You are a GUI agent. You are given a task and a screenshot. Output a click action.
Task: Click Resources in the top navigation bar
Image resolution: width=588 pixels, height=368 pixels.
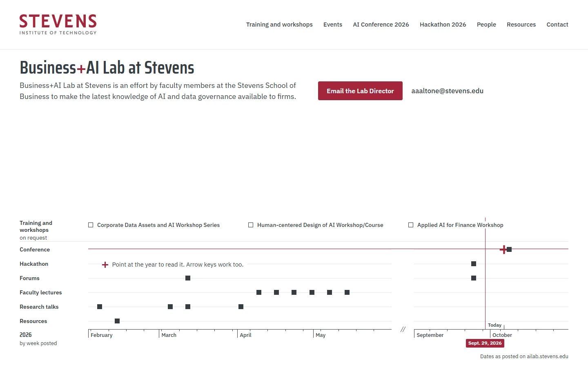coord(521,25)
